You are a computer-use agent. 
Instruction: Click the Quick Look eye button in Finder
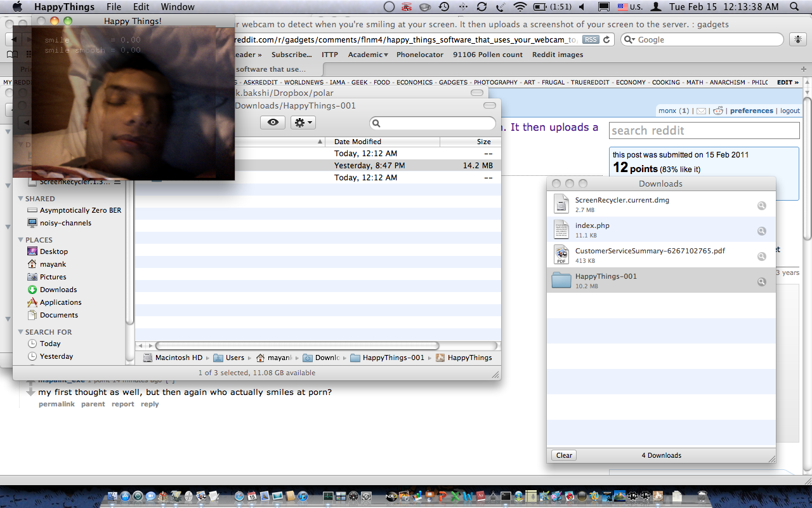[x=273, y=123]
